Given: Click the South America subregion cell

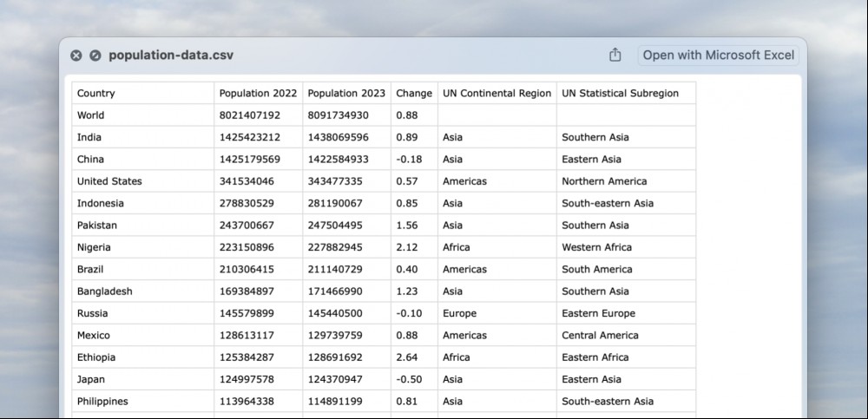Looking at the screenshot, I should click(626, 269).
